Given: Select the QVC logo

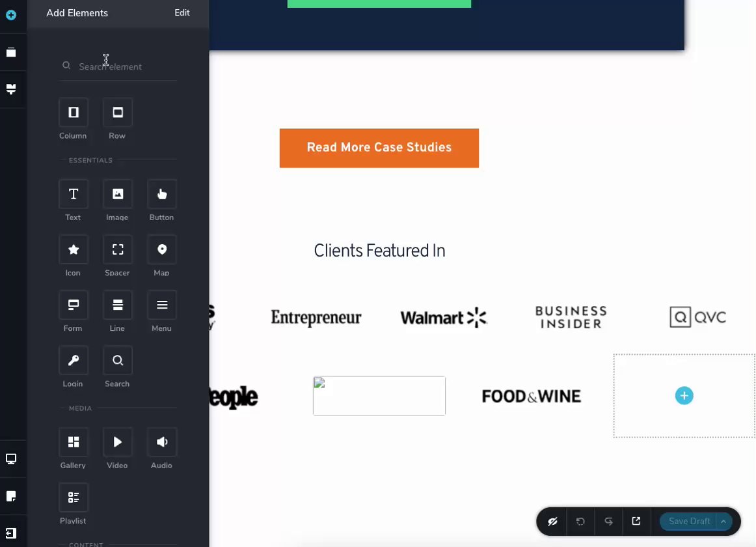Looking at the screenshot, I should pyautogui.click(x=698, y=317).
